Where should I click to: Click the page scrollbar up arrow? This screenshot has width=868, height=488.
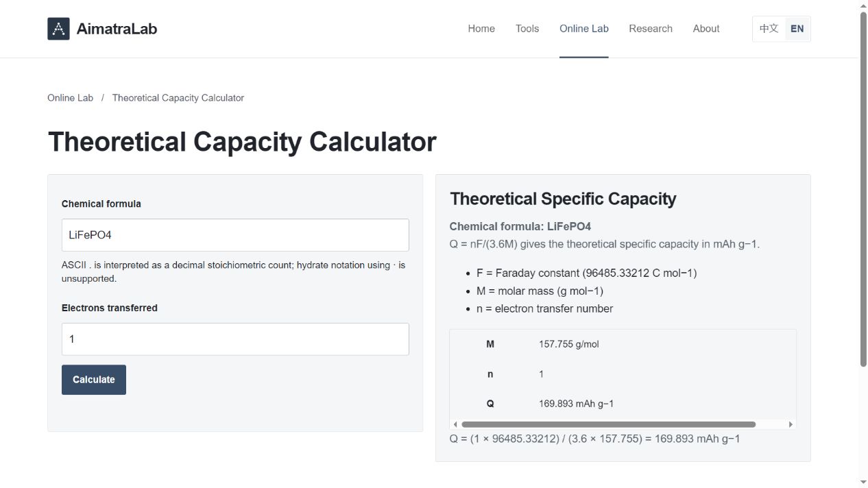click(x=863, y=5)
